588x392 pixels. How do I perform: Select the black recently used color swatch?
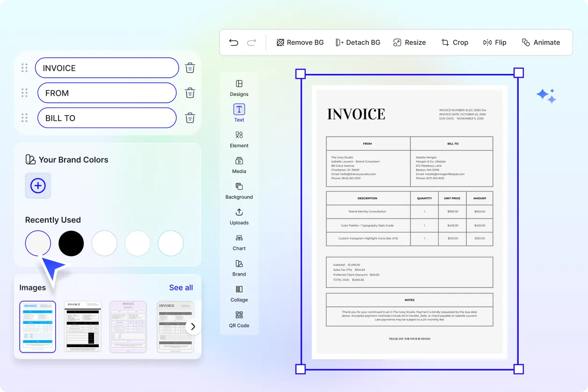[71, 243]
